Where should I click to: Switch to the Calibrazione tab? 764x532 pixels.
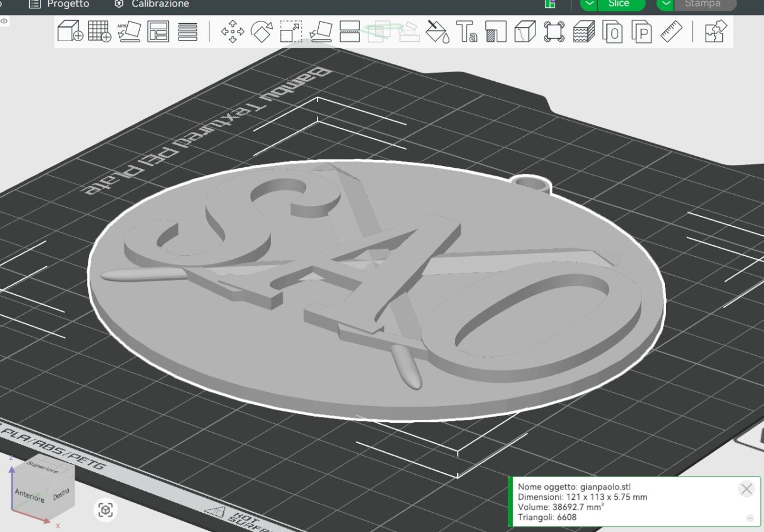152,4
